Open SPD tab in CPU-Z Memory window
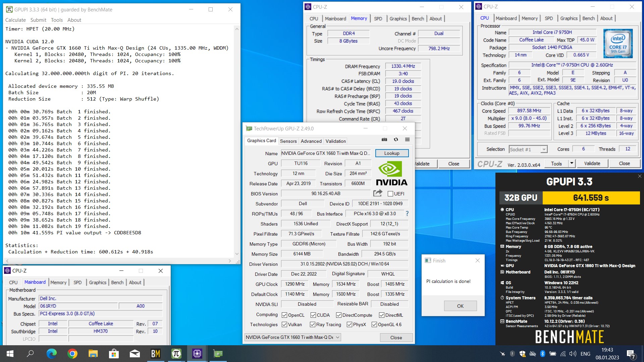 (378, 19)
